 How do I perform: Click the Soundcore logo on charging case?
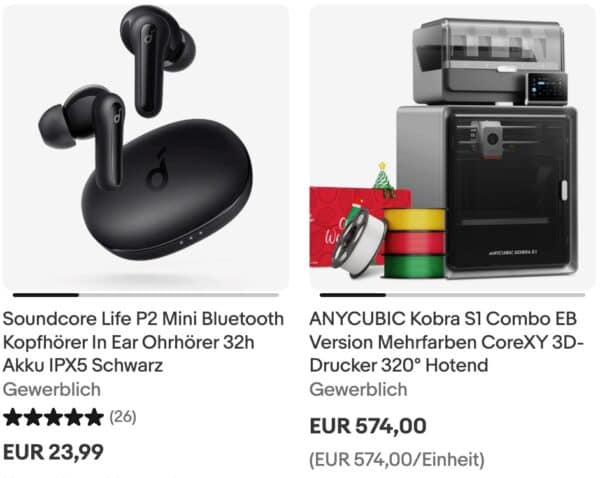158,168
